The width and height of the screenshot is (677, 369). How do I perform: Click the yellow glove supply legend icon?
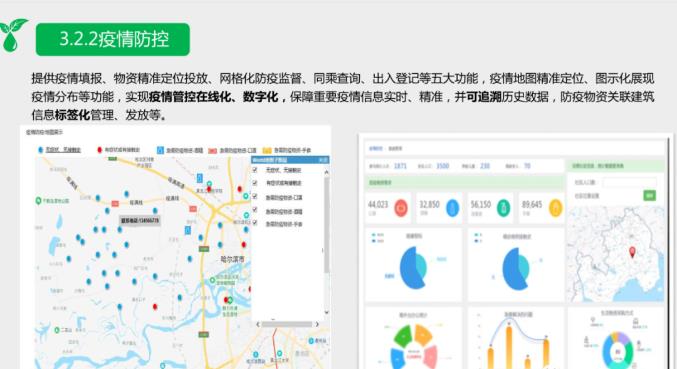(x=267, y=151)
